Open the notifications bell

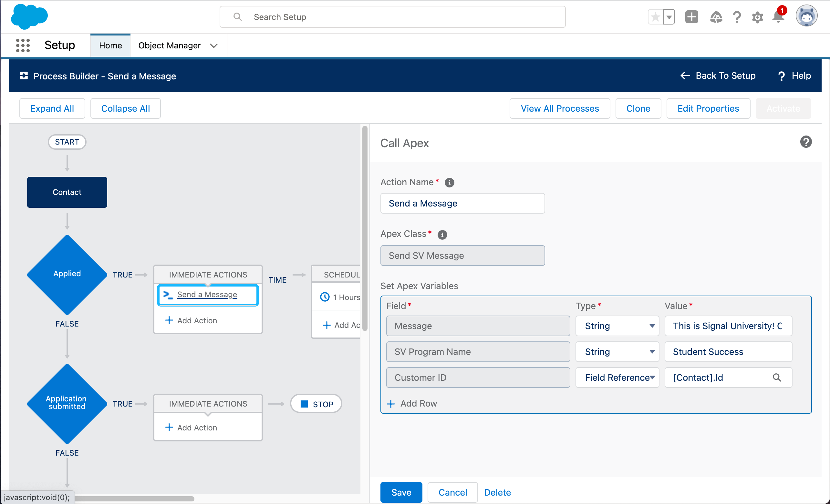click(x=778, y=16)
